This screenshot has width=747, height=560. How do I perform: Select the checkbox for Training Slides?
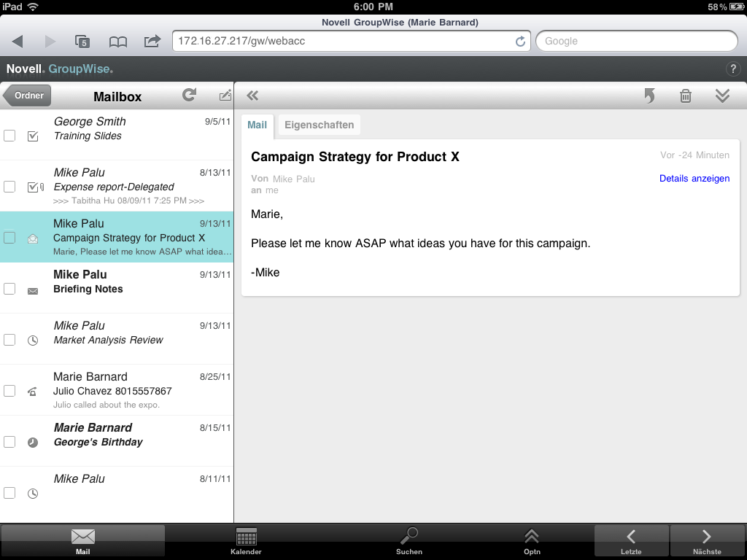tap(9, 136)
